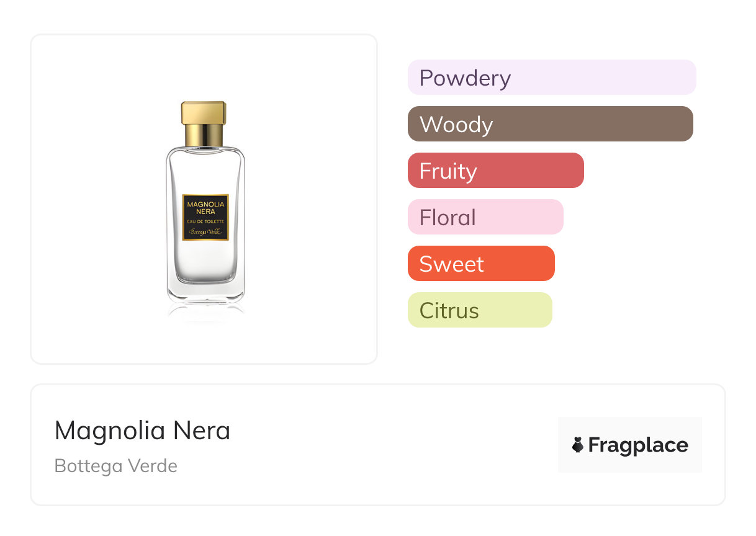The height and width of the screenshot is (536, 756).
Task: Click the Bottega Verde script on bottle label
Action: pyautogui.click(x=205, y=231)
